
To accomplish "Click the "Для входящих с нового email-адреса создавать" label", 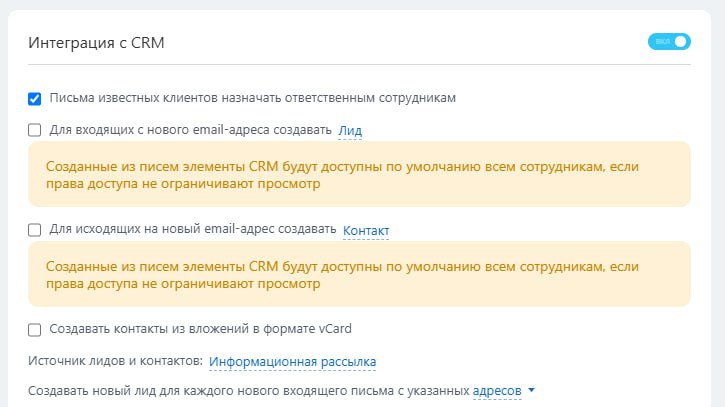I will tap(190, 130).
